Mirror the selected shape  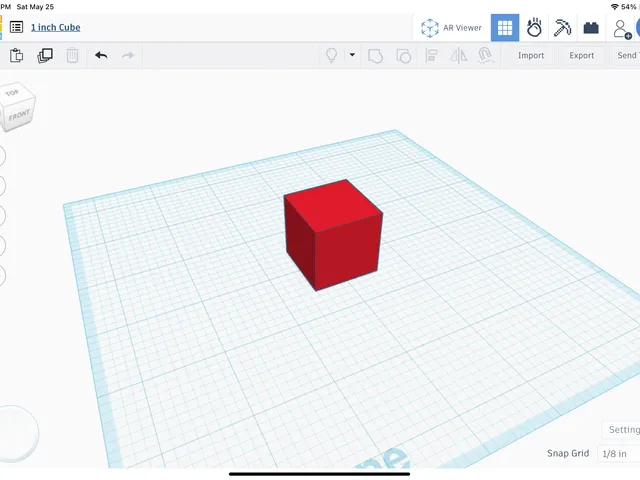point(459,56)
